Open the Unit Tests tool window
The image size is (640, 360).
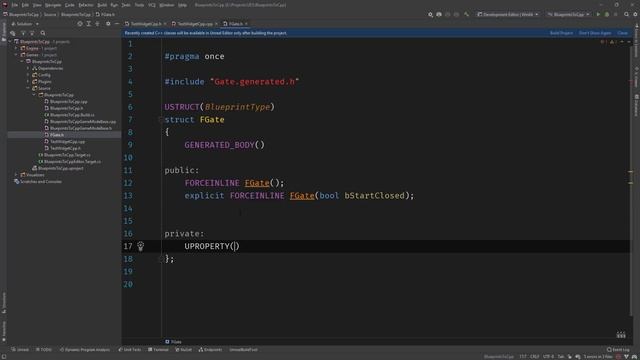pos(129,350)
